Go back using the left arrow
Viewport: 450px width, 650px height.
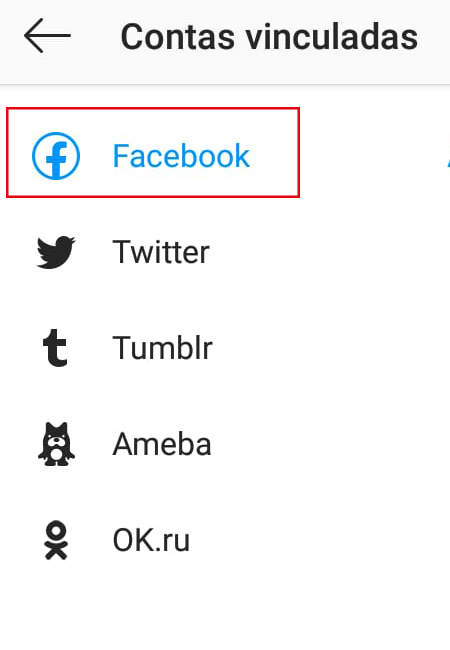[x=47, y=36]
